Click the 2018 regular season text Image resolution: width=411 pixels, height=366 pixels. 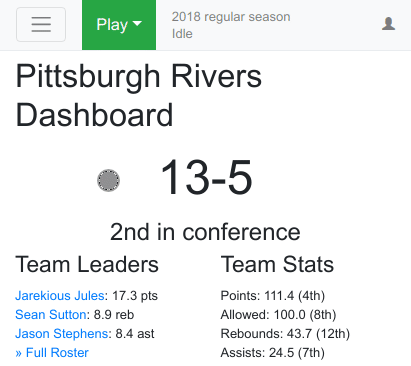coord(231,17)
